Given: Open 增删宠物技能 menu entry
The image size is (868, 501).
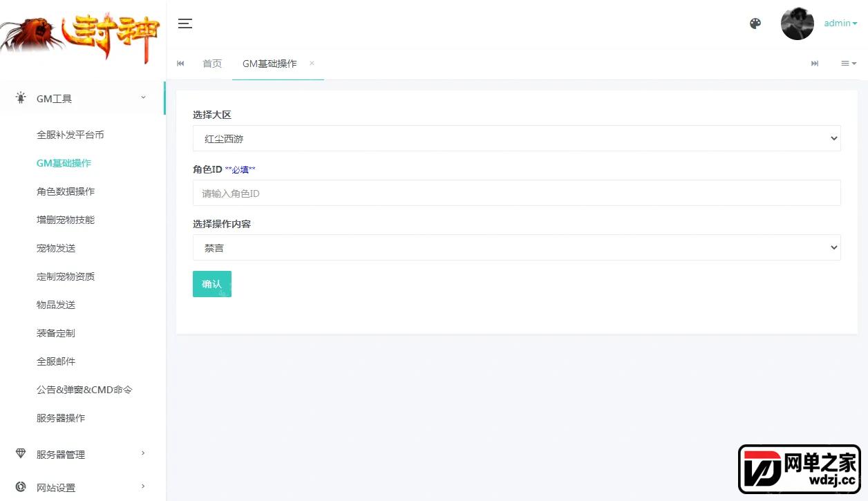Looking at the screenshot, I should (66, 220).
